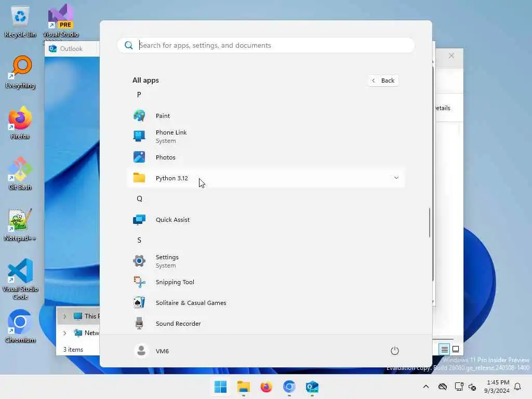Open the power options button

(x=395, y=351)
